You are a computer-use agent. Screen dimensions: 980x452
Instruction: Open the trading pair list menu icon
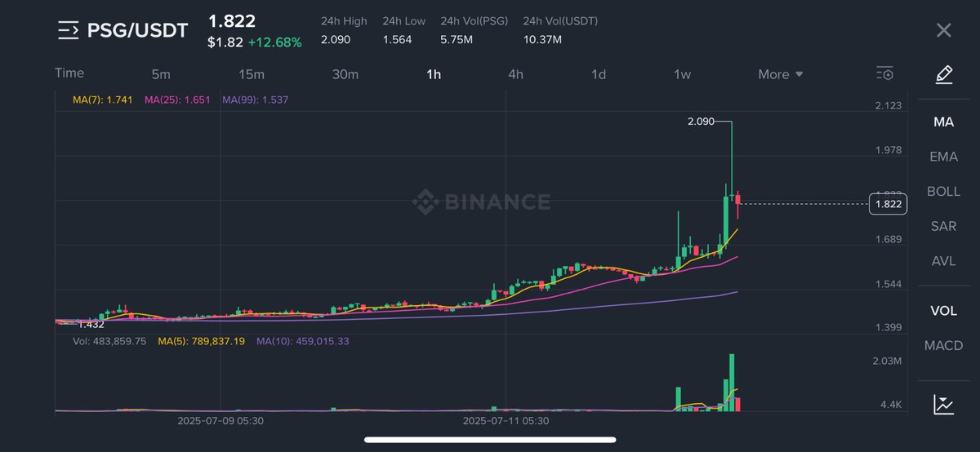point(68,31)
